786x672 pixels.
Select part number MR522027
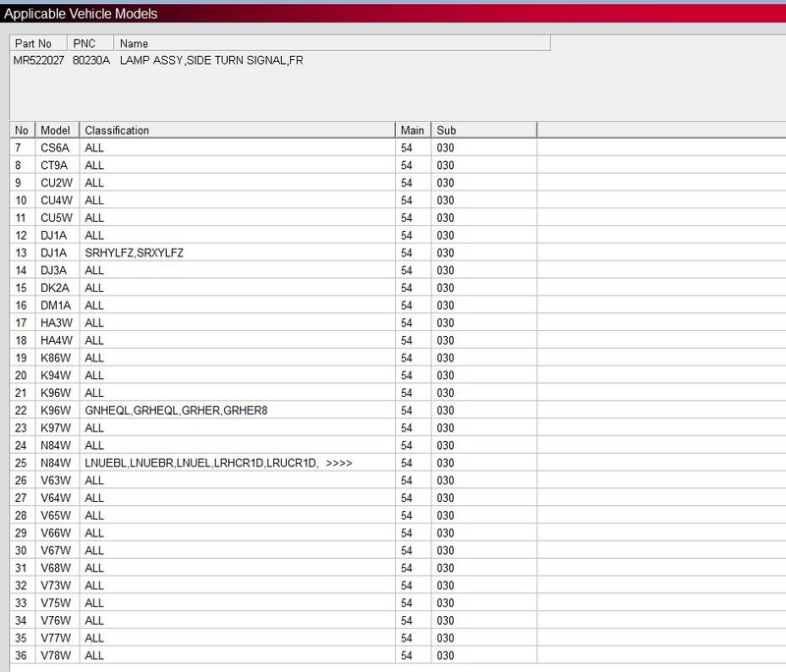(39, 61)
